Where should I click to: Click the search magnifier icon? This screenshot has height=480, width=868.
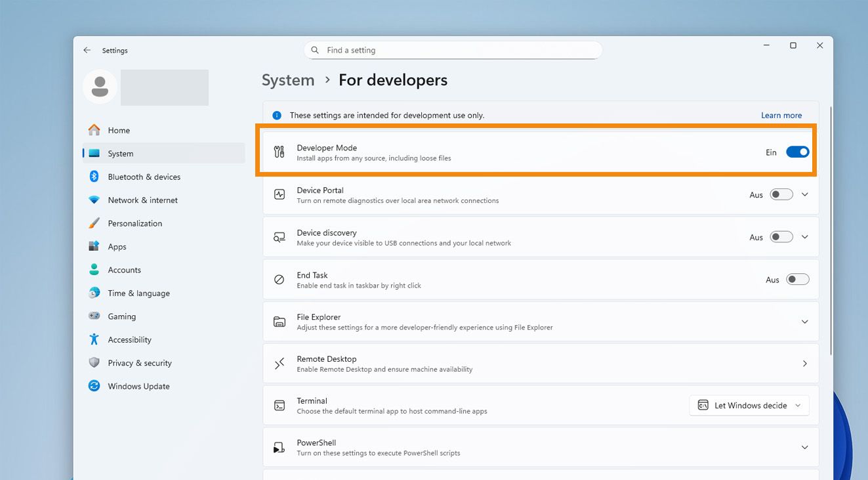315,50
